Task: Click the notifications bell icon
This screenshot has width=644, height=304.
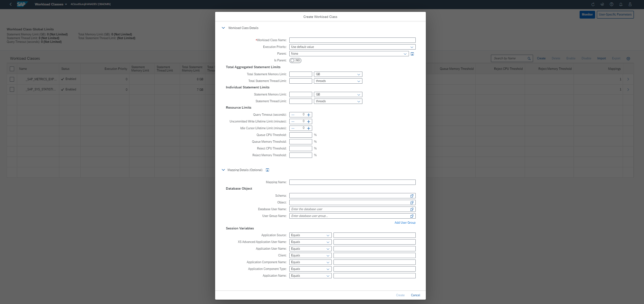Action: click(621, 4)
